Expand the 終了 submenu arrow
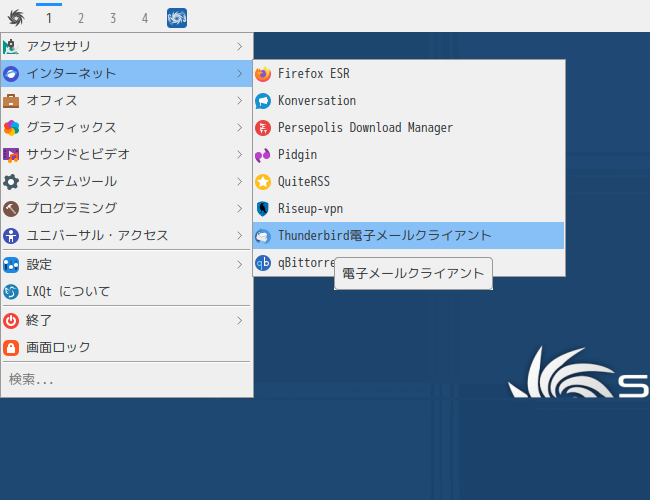The width and height of the screenshot is (650, 500). (x=240, y=320)
